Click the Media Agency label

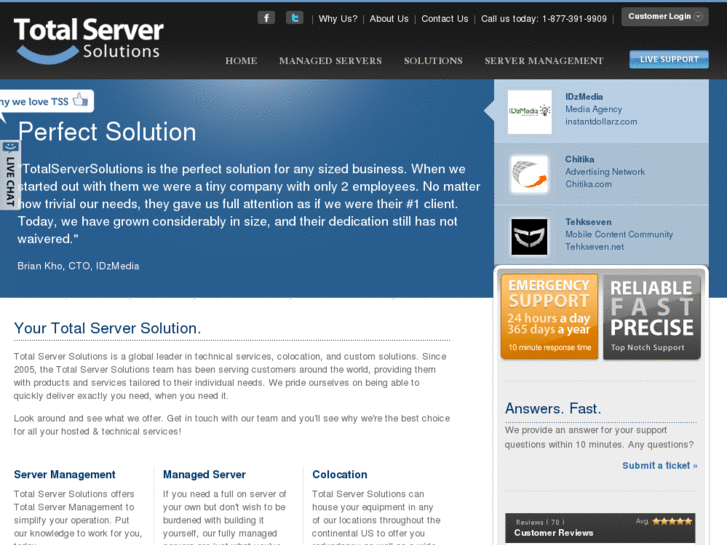(x=593, y=109)
